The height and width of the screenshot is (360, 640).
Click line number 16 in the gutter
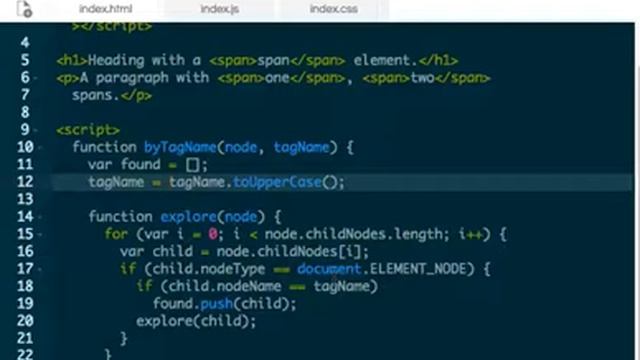[x=25, y=251]
